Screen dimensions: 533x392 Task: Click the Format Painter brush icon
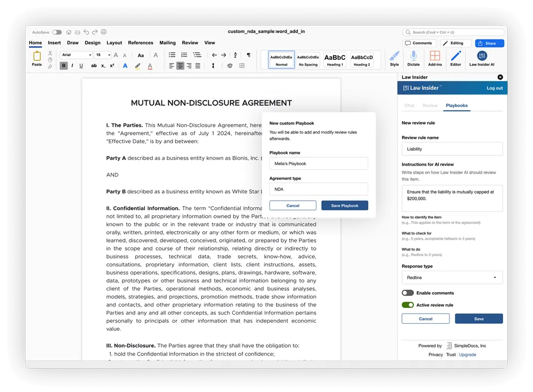pos(50,66)
